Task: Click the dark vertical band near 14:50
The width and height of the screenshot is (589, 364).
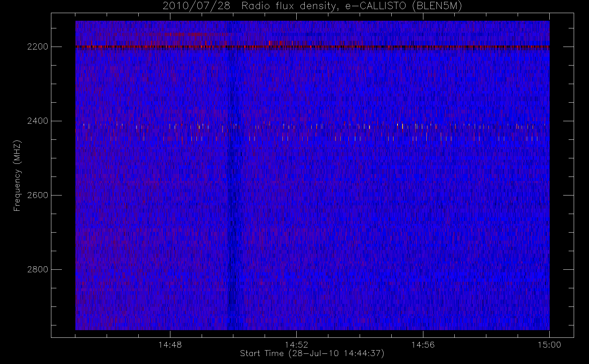Action: (233, 175)
